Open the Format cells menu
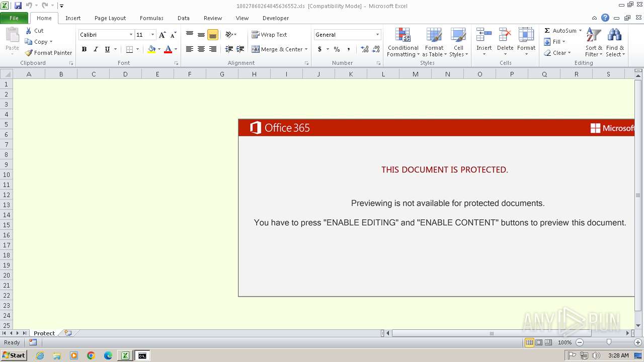Image resolution: width=644 pixels, height=362 pixels. coord(526,42)
